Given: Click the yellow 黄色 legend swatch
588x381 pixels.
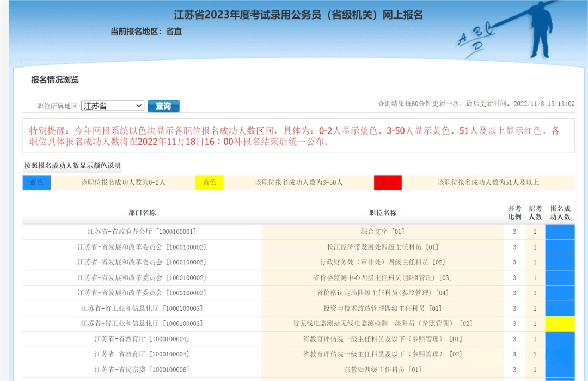Looking at the screenshot, I should 210,182.
